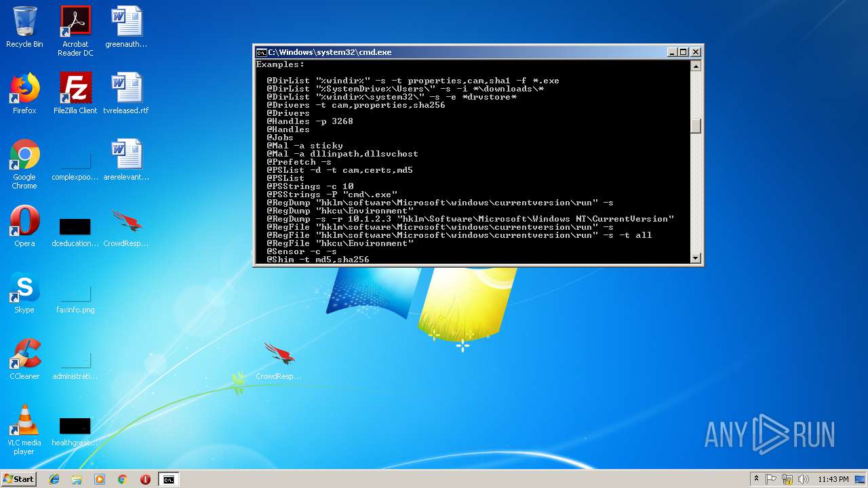Show hidden tray icons arrow
Image resolution: width=868 pixels, height=488 pixels.
(x=756, y=479)
